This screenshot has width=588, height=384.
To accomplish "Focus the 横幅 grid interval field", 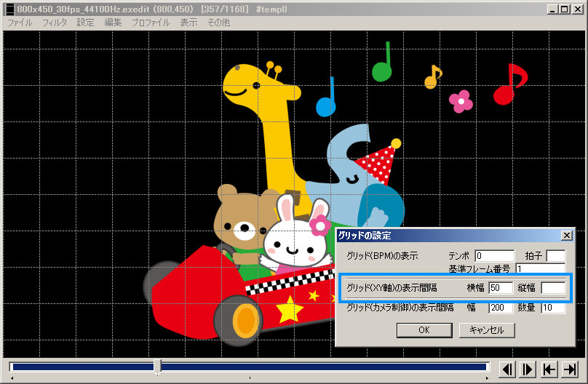I will pyautogui.click(x=501, y=288).
